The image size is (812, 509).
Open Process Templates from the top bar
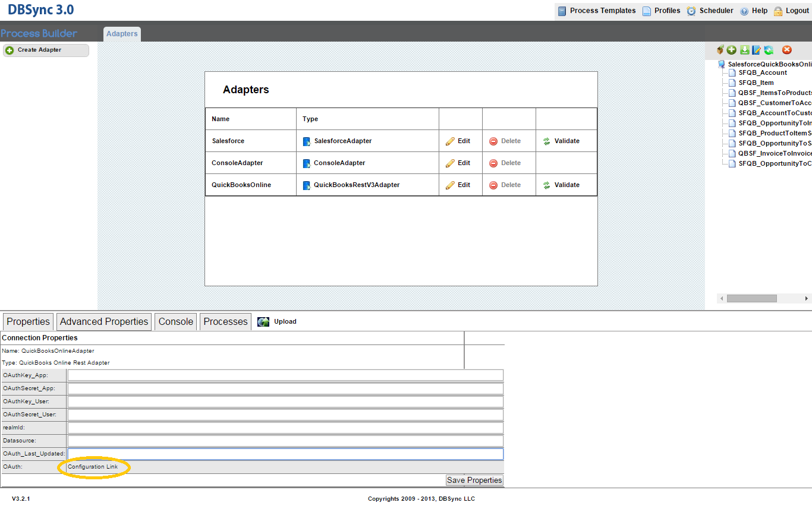(x=597, y=11)
